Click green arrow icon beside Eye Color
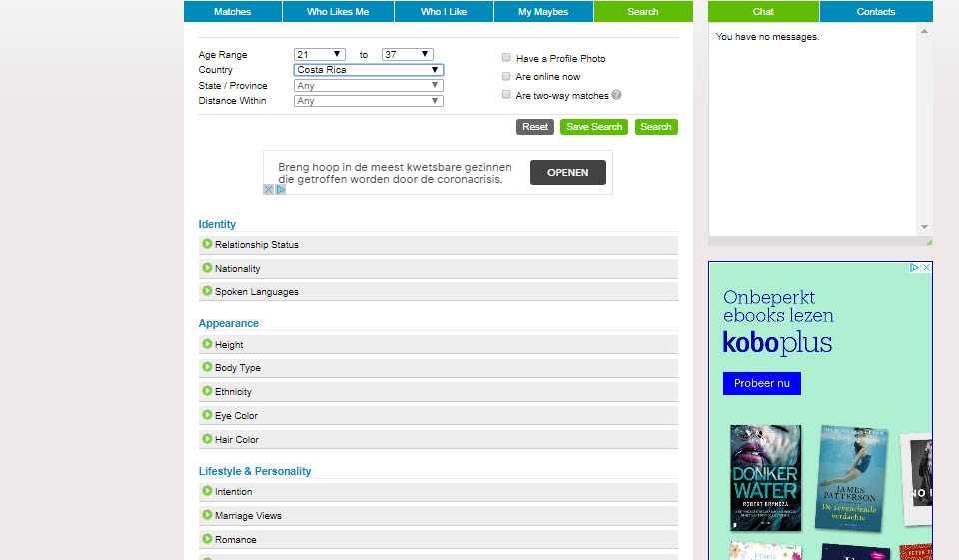The image size is (959, 560). point(207,415)
